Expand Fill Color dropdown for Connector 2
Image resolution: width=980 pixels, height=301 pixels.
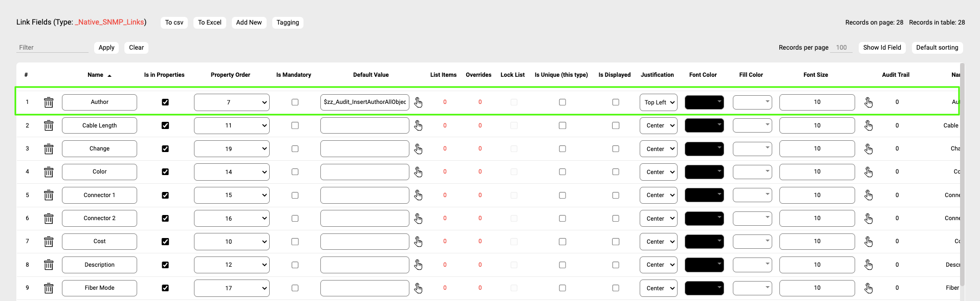click(x=752, y=219)
